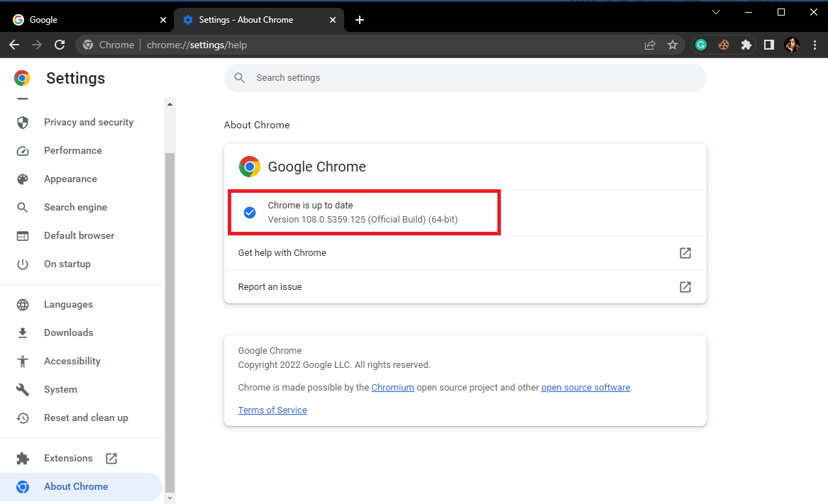Viewport: 828px width, 504px height.
Task: Open the Chromium link
Action: (x=392, y=387)
